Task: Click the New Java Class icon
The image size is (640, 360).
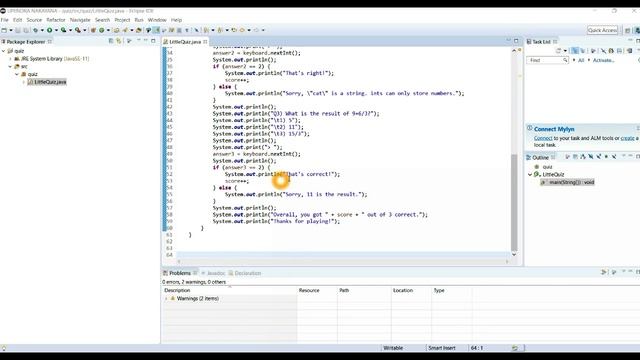Action: [x=102, y=30]
